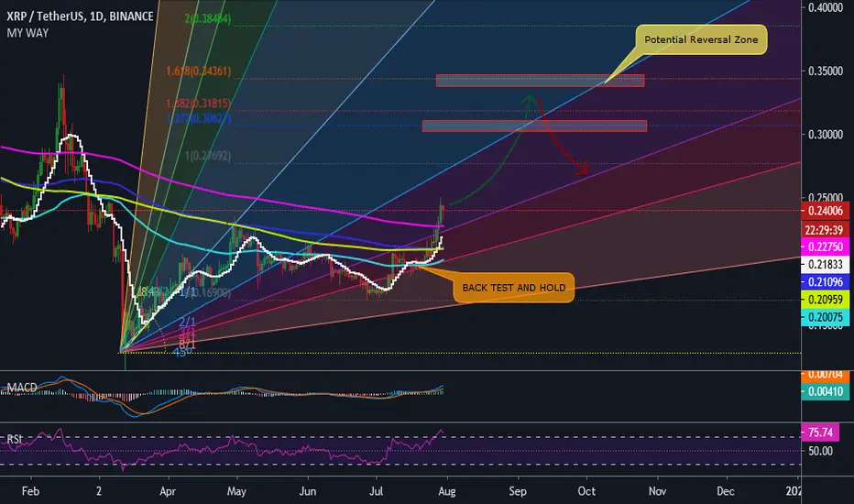Select the 2(0.38484) Fibonacci level label

(207, 18)
